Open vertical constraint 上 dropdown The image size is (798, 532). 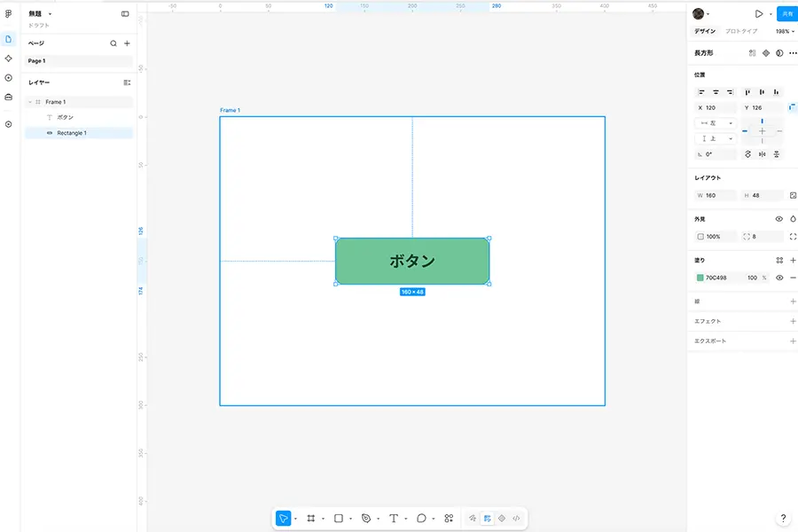point(716,138)
